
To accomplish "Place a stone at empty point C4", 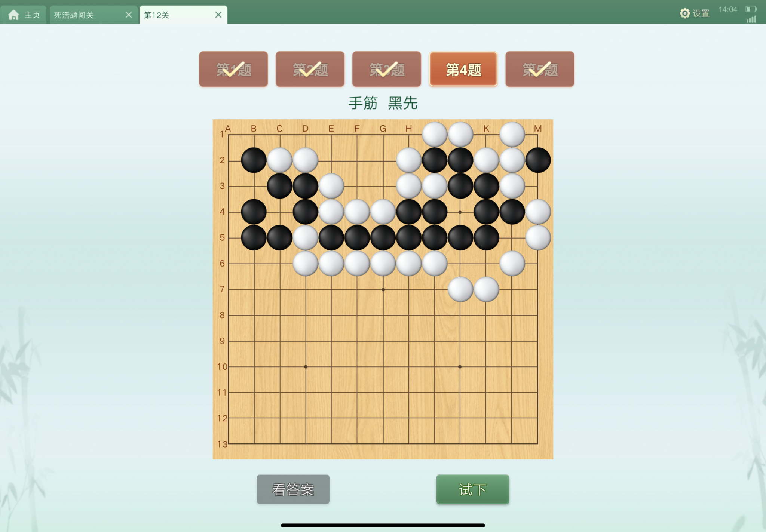I will click(x=280, y=212).
